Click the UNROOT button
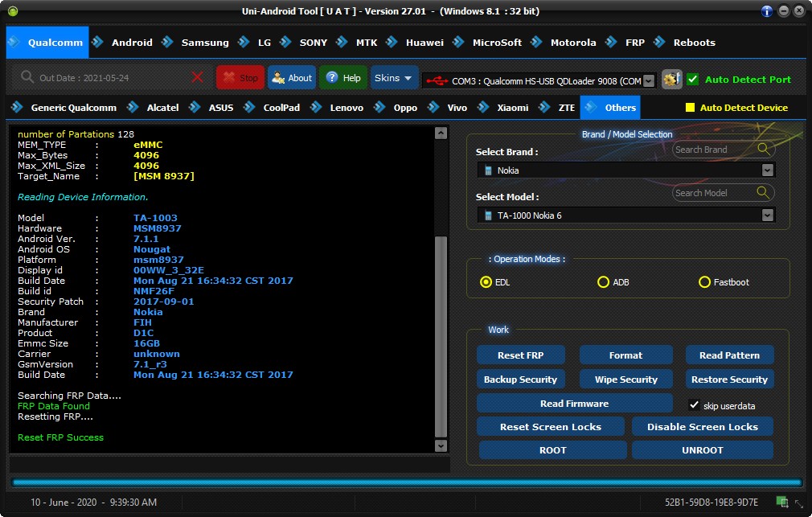Image resolution: width=812 pixels, height=517 pixels. [702, 450]
